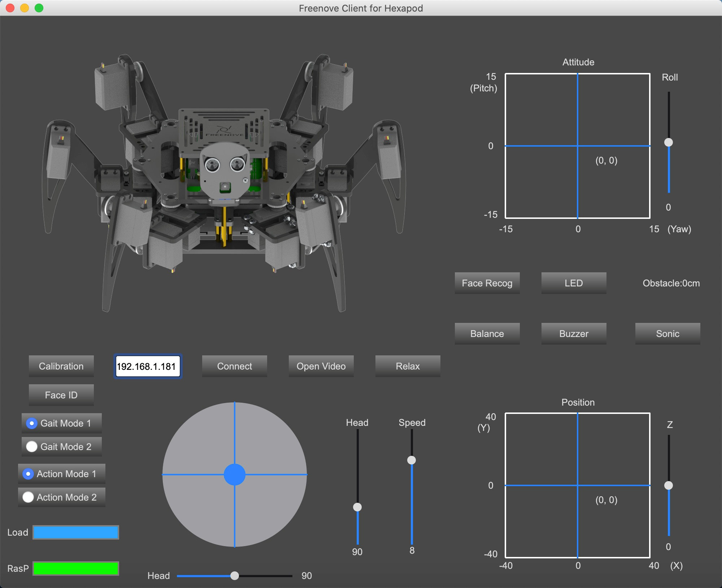722x588 pixels.
Task: Click the Speed slider handle
Action: coord(412,460)
